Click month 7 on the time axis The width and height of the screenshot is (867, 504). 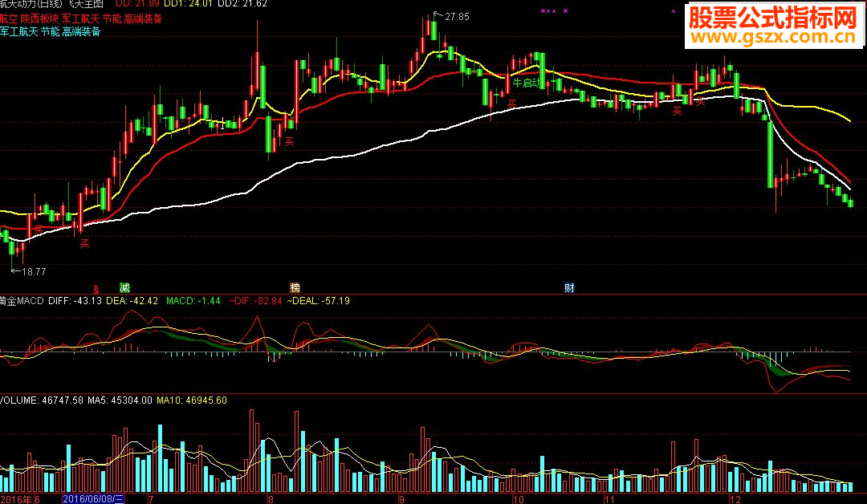tap(150, 499)
